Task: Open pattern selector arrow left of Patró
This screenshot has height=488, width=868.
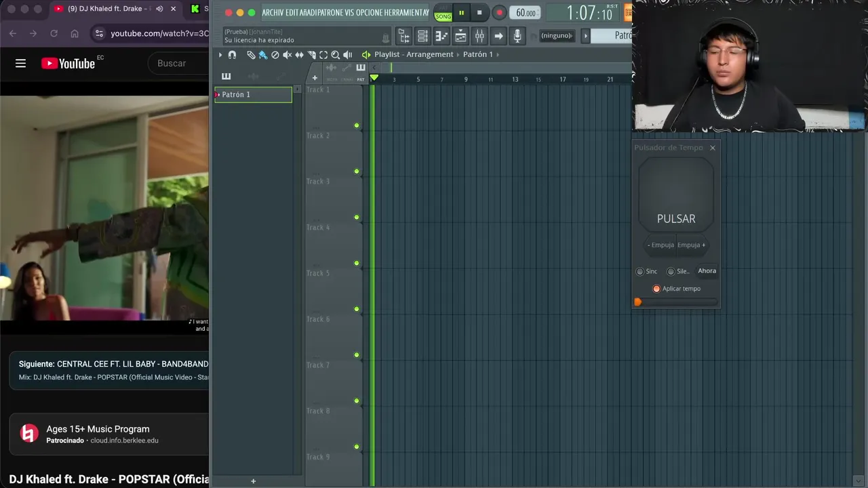Action: click(x=587, y=36)
